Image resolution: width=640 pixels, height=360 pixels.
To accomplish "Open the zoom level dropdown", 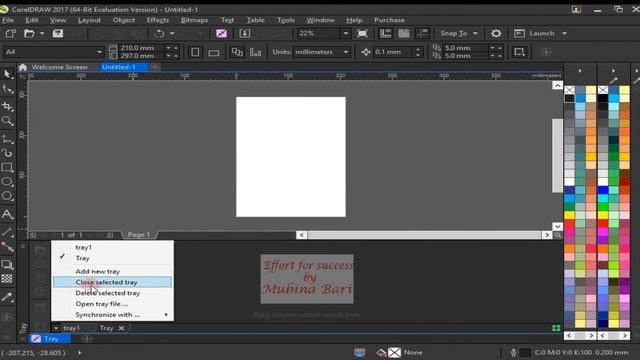I will coord(345,33).
